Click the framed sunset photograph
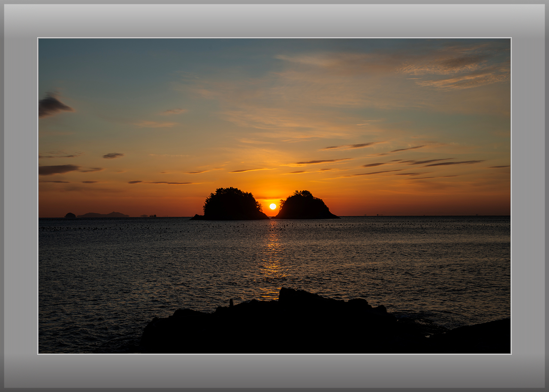 (274, 196)
